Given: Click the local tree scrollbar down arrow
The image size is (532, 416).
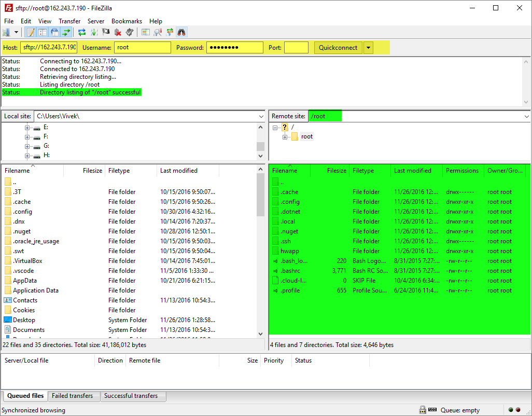Looking at the screenshot, I should [x=260, y=156].
